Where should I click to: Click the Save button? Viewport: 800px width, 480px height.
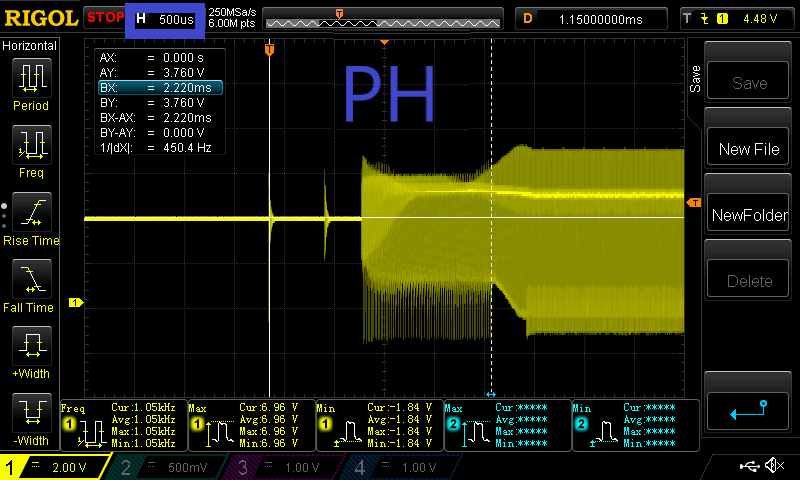748,82
